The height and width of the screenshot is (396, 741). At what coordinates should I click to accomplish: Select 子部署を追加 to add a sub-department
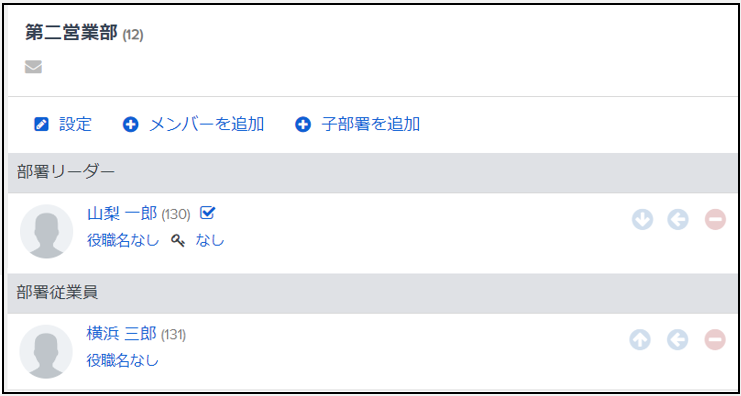tap(371, 124)
